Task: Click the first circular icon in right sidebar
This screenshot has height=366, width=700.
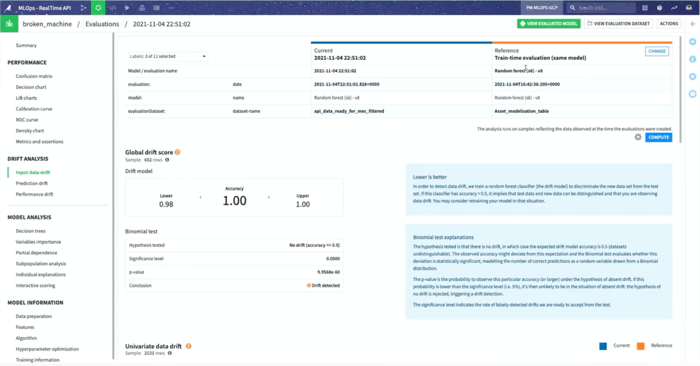Action: (692, 42)
